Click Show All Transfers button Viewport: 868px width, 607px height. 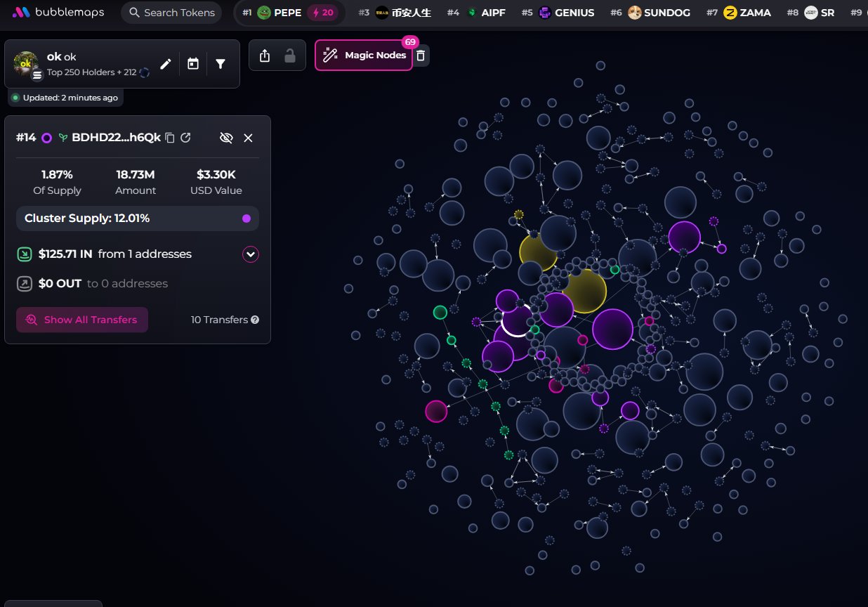click(x=82, y=320)
